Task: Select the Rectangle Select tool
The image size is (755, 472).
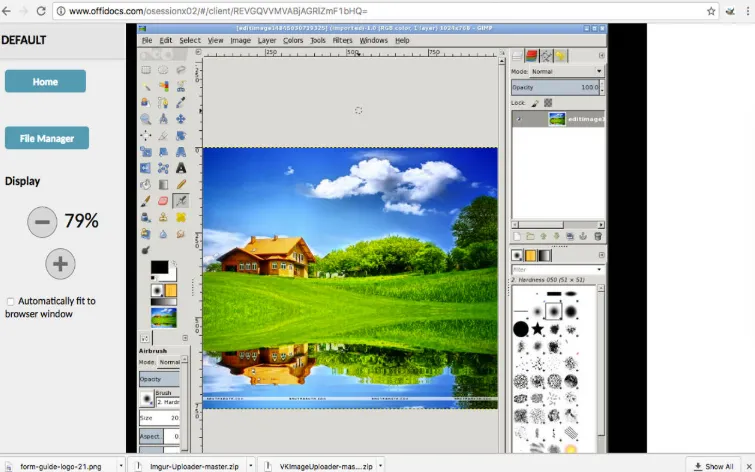Action: 146,70
